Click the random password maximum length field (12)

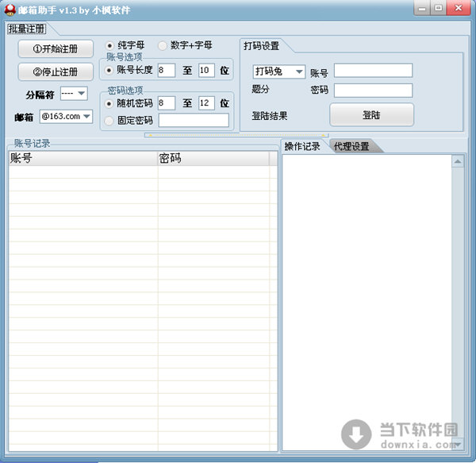click(x=206, y=103)
